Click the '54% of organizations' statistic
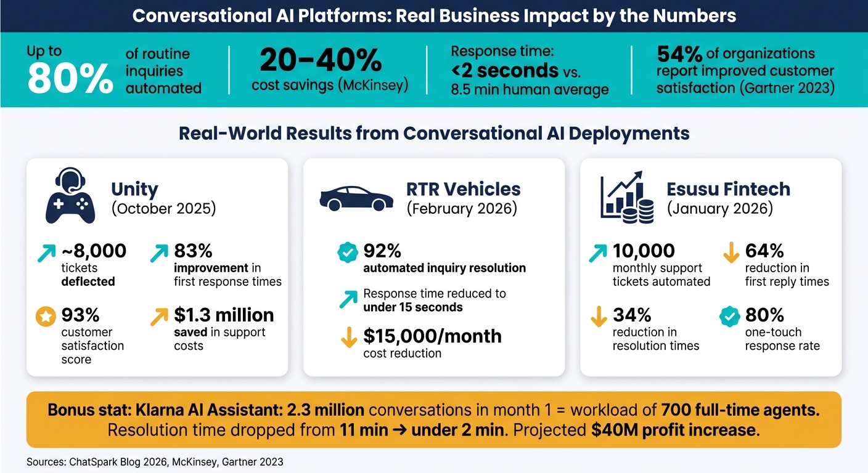This screenshot has height=473, width=868. 735,54
